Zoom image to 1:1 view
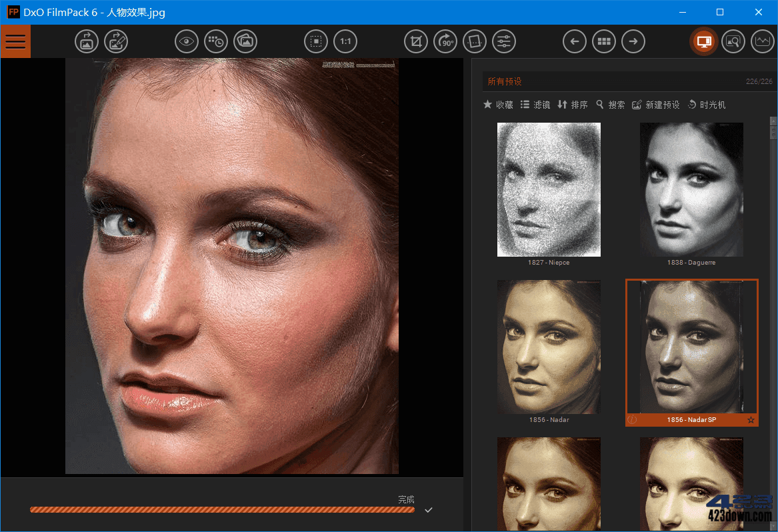 345,41
